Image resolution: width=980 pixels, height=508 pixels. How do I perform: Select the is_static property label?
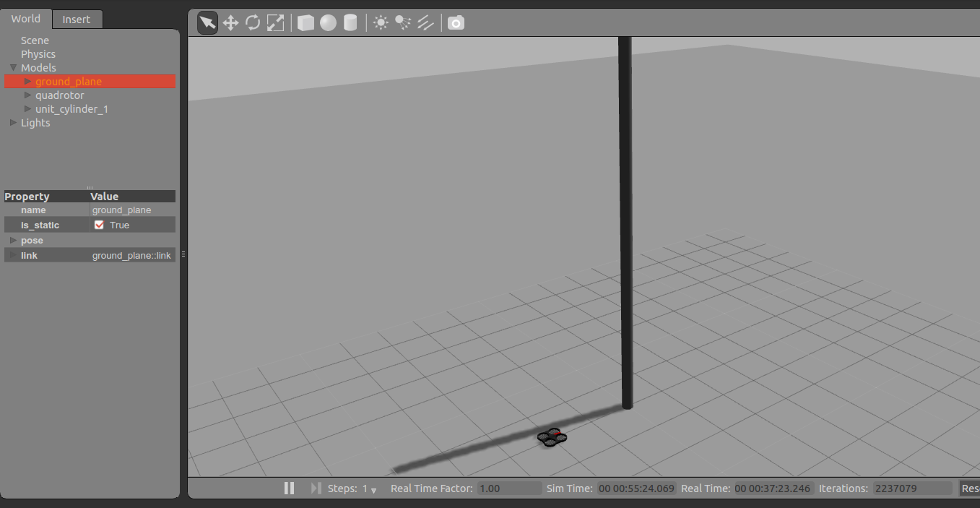[40, 225]
